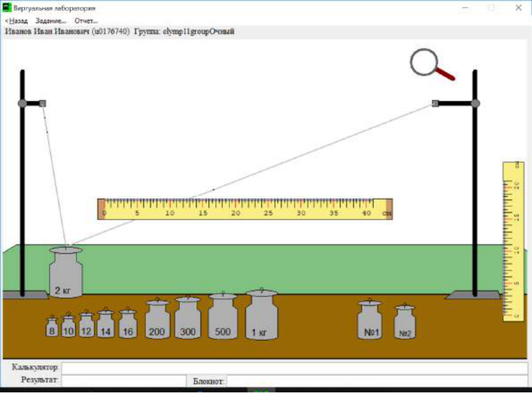This screenshot has height=393, width=532.
Task: Grab the horizontal yellow ruler
Action: pyautogui.click(x=245, y=209)
